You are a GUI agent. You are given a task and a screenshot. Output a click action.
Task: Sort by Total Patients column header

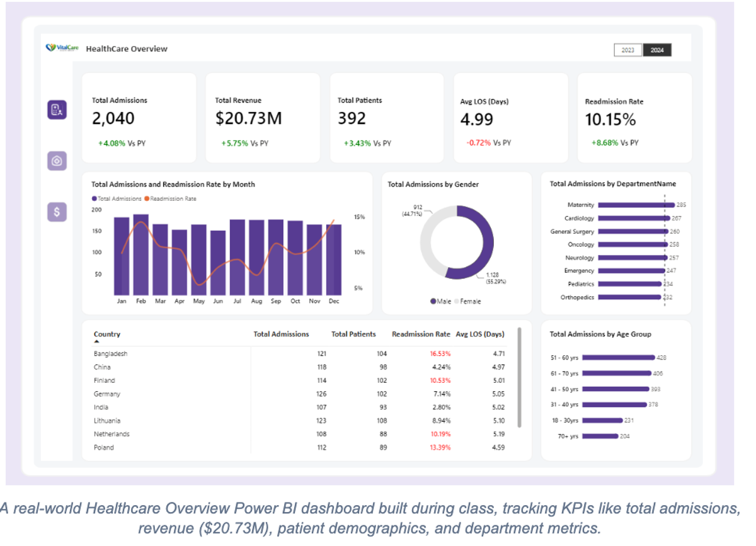click(x=353, y=334)
